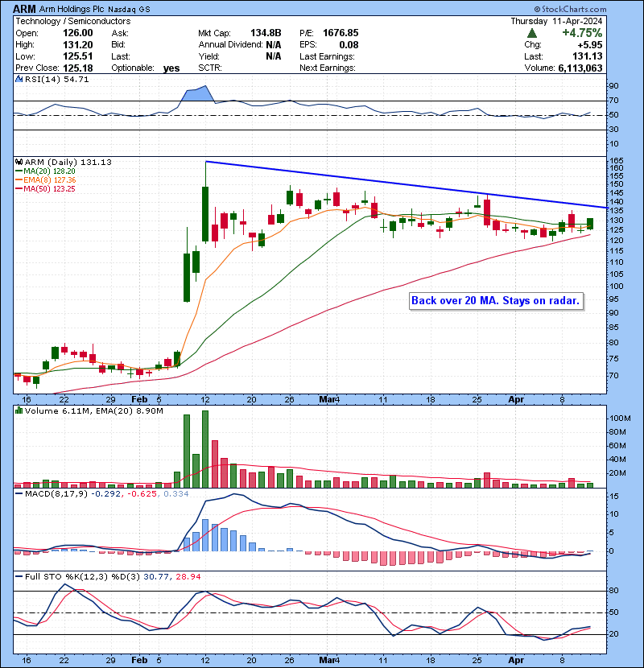Click the date Thursday 11-Apr-2024

tap(556, 21)
